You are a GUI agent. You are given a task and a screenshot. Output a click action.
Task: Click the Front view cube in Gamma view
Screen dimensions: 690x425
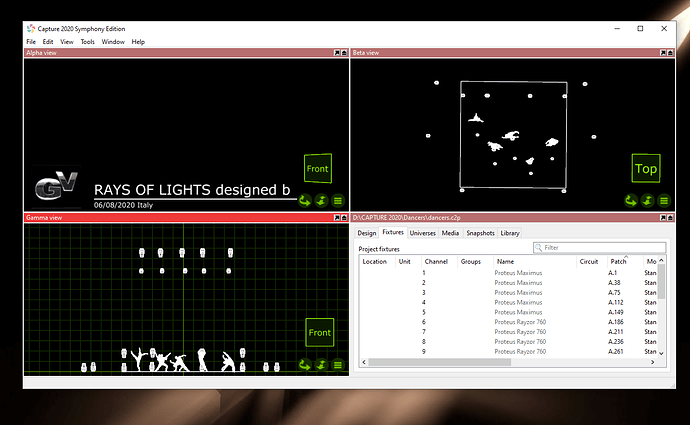pos(320,332)
